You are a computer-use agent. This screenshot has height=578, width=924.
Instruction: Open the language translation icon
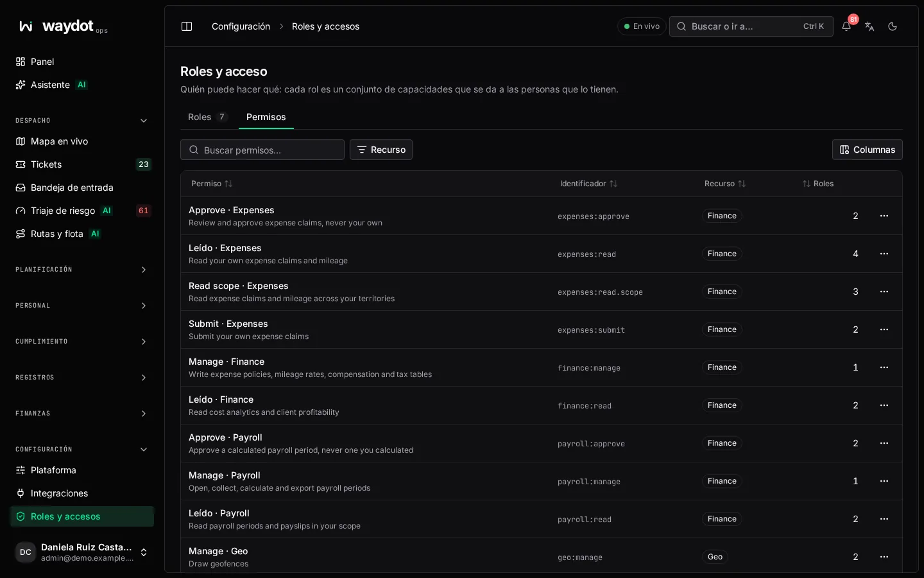[x=869, y=26]
